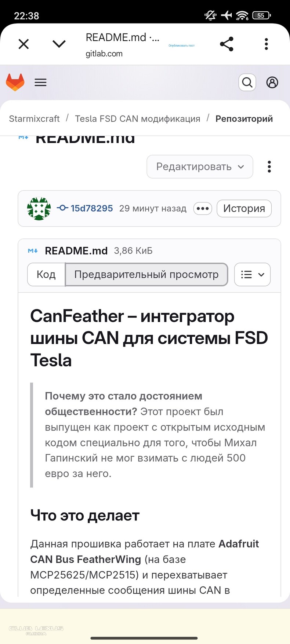Select the Предварительный просмотр tab
290x644 pixels.
[146, 274]
